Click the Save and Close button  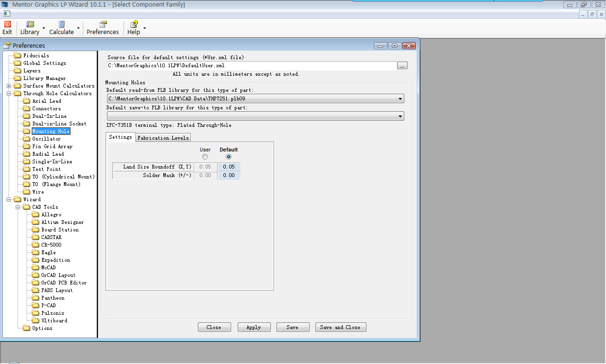(x=340, y=327)
